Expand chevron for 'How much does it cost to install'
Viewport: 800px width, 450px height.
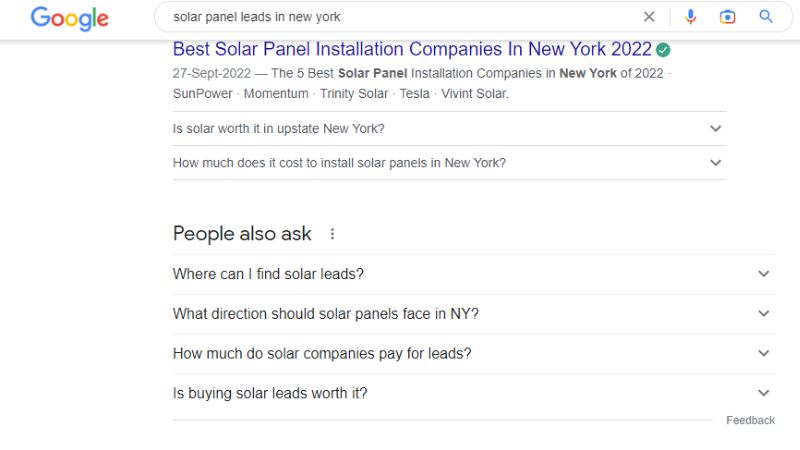click(x=716, y=163)
